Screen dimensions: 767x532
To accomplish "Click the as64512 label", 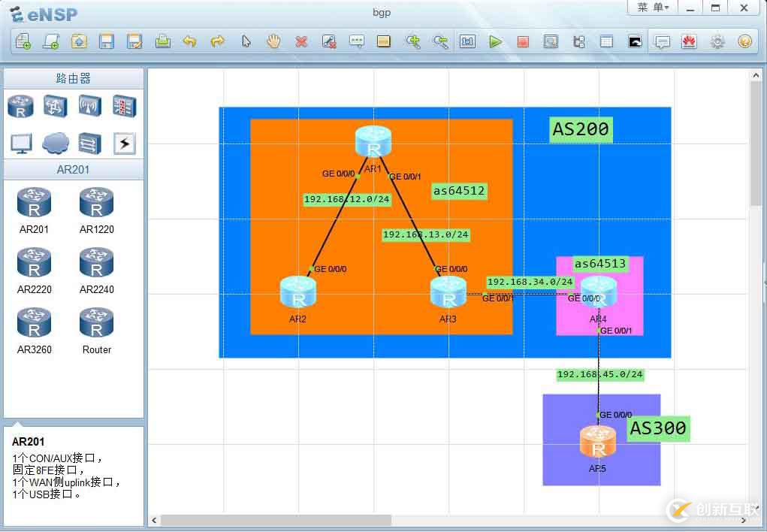I will coord(459,191).
